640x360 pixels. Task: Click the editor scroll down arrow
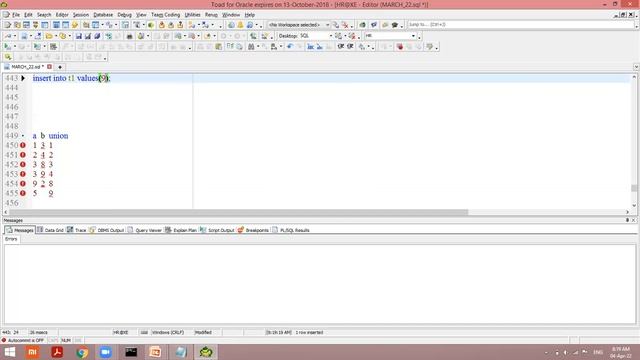click(x=634, y=206)
